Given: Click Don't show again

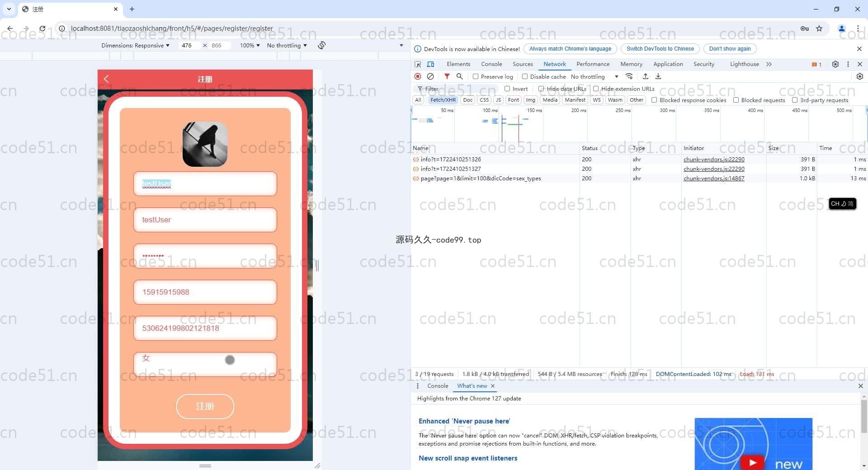Looking at the screenshot, I should (730, 49).
